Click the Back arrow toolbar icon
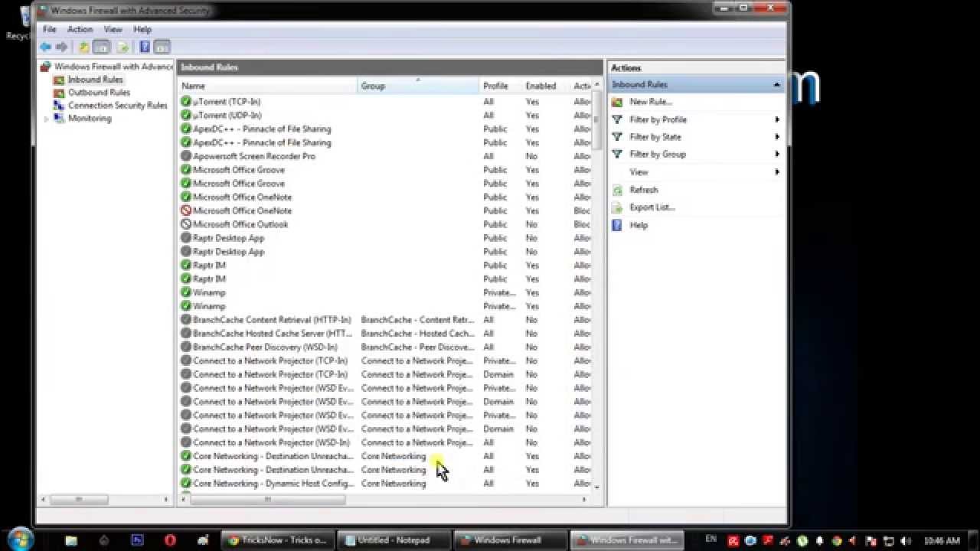 point(46,47)
